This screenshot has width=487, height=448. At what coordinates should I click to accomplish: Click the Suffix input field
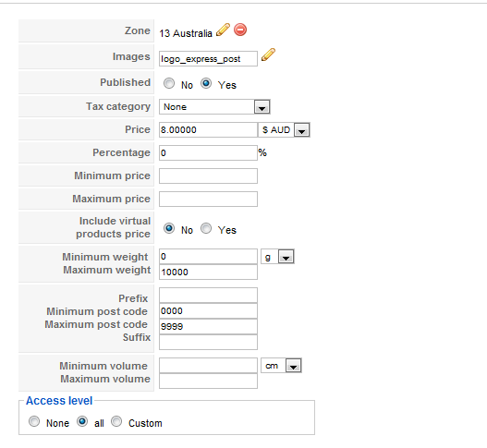(208, 342)
